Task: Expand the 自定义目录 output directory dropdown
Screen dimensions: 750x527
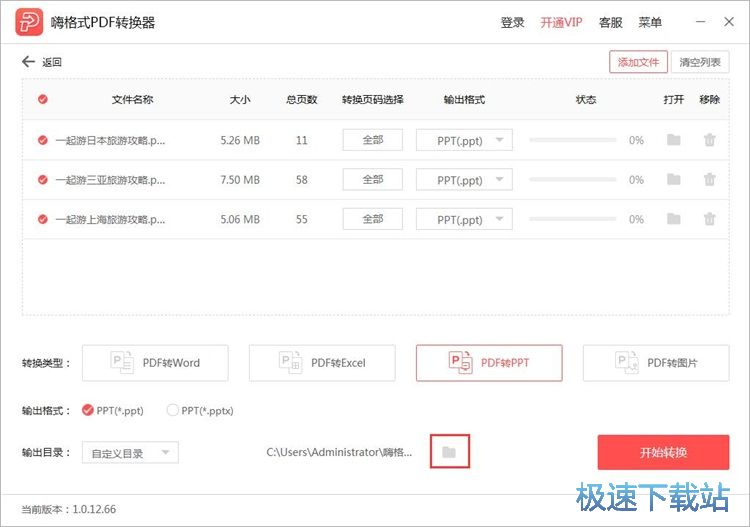Action: (130, 452)
